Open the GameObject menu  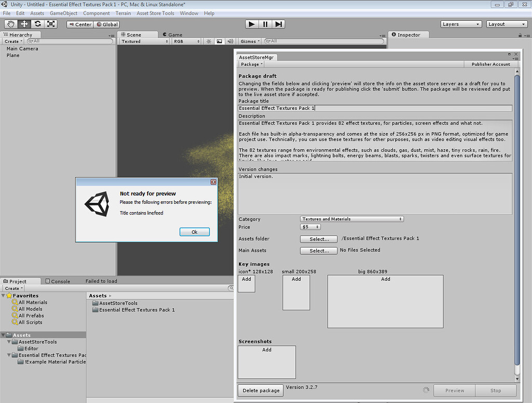coord(64,13)
